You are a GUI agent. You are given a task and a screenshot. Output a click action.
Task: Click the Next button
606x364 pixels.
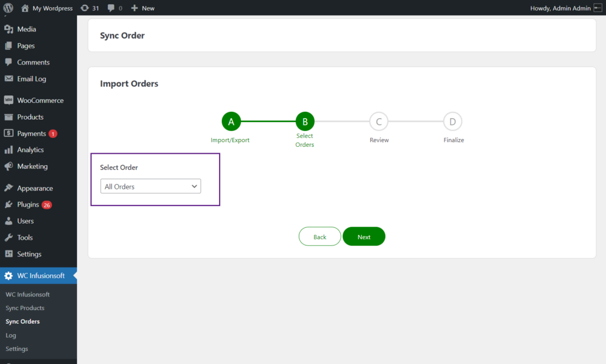point(364,237)
